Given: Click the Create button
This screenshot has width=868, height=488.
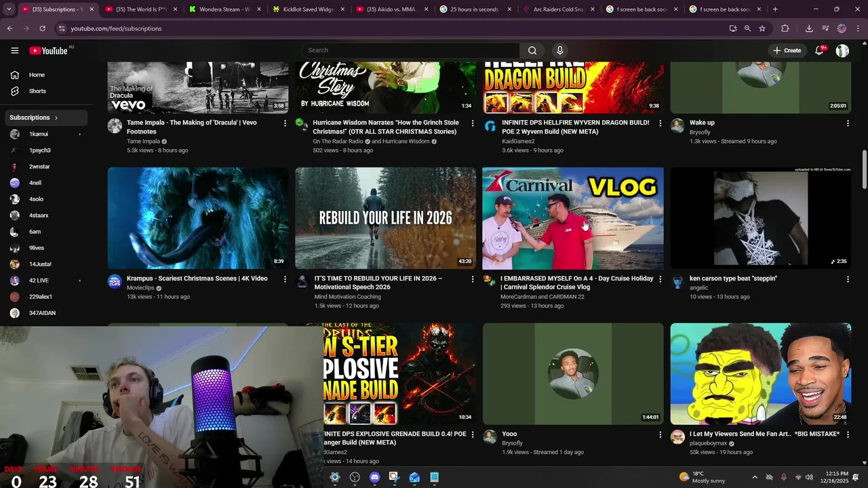Looking at the screenshot, I should pyautogui.click(x=787, y=51).
